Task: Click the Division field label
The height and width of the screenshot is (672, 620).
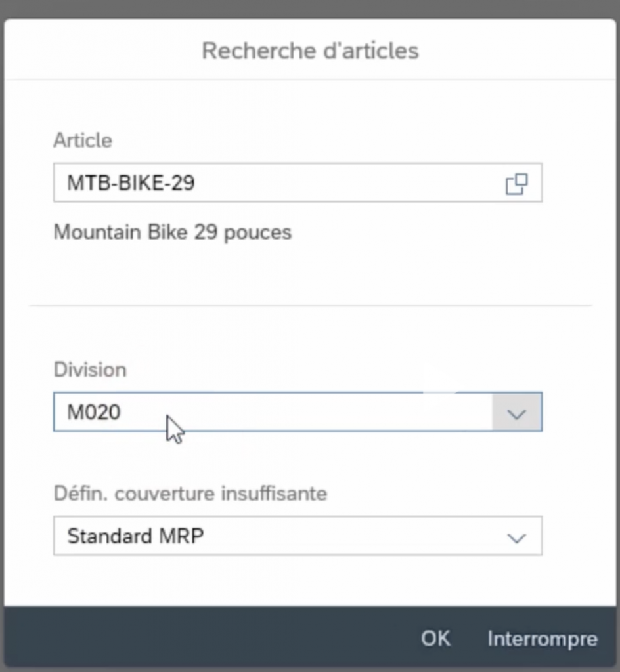Action: [90, 369]
